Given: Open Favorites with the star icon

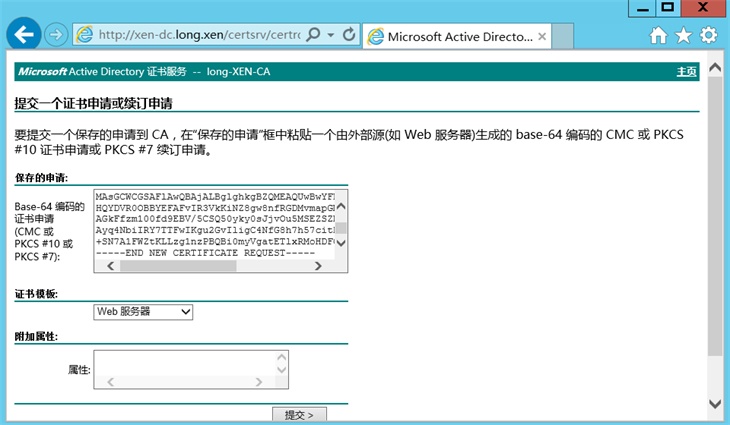Looking at the screenshot, I should click(x=683, y=35).
